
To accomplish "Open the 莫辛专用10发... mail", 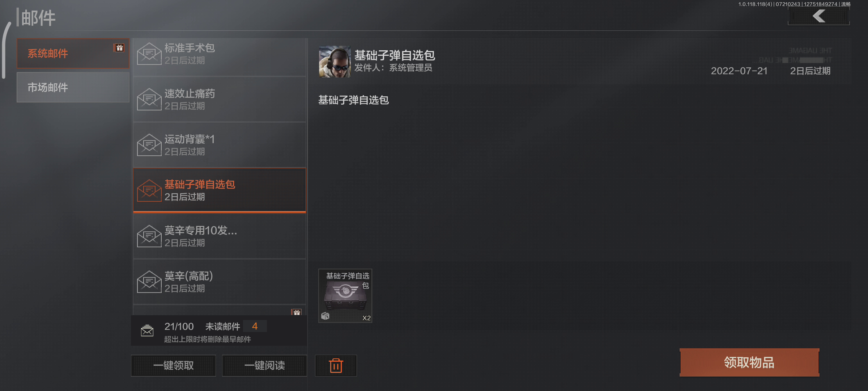I will [x=220, y=236].
